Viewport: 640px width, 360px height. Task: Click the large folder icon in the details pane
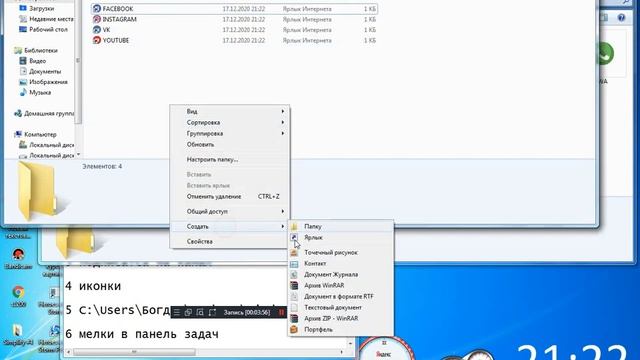(x=39, y=191)
